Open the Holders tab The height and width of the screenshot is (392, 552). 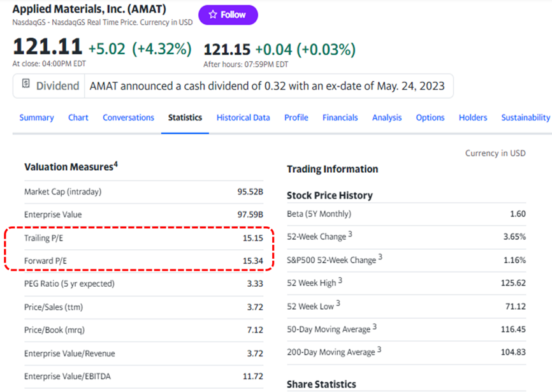tap(473, 117)
